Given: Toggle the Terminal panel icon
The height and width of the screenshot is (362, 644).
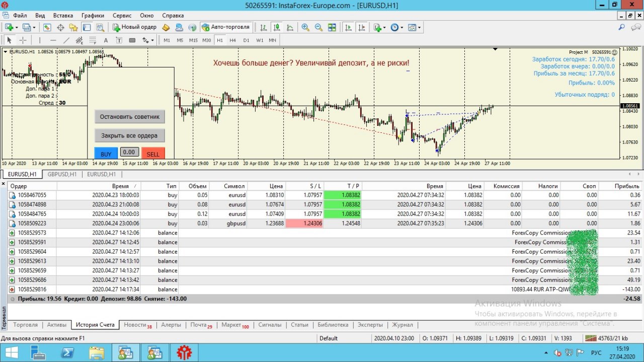Looking at the screenshot, I should point(87,27).
